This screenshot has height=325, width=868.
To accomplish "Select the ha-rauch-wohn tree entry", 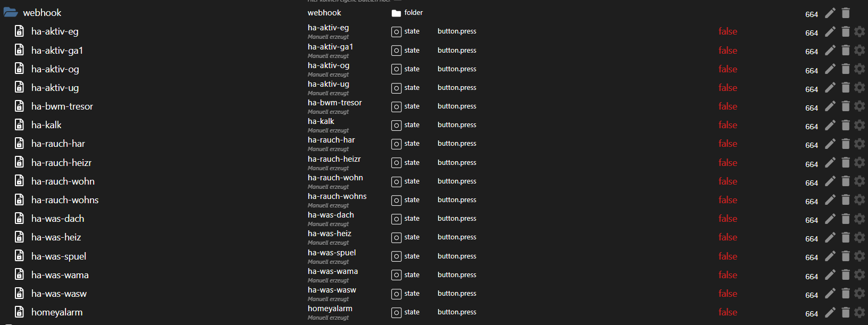I will pos(63,181).
